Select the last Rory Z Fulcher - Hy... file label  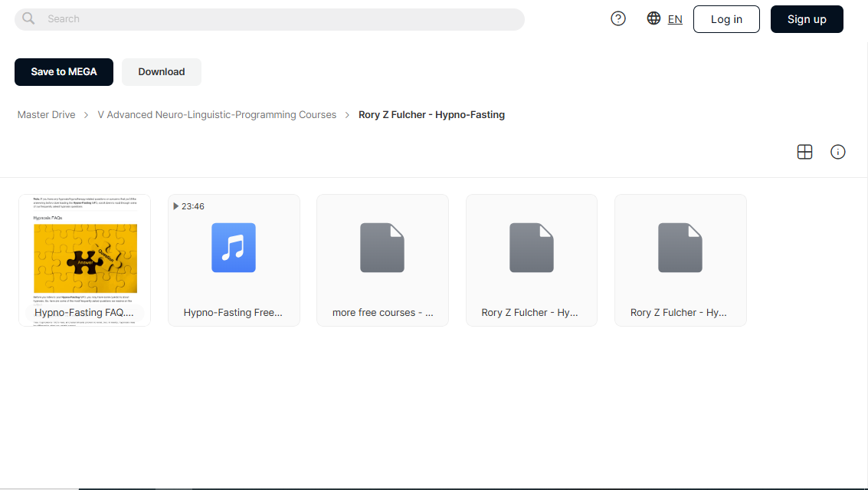tap(679, 313)
